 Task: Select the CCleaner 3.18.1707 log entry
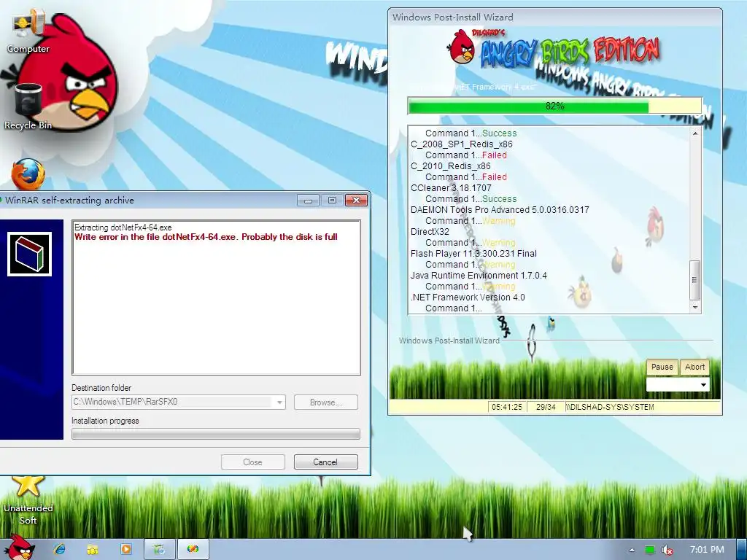[x=451, y=188]
